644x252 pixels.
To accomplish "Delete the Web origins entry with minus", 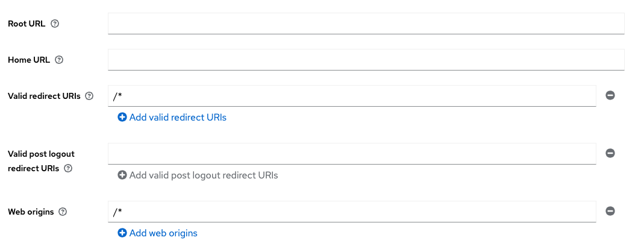I will click(x=610, y=211).
